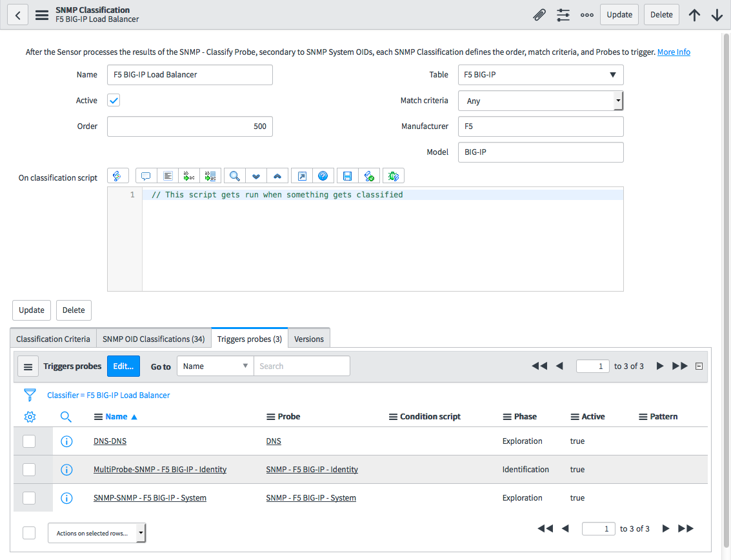Switch to the Versions tab
The width and height of the screenshot is (731, 560).
point(308,339)
